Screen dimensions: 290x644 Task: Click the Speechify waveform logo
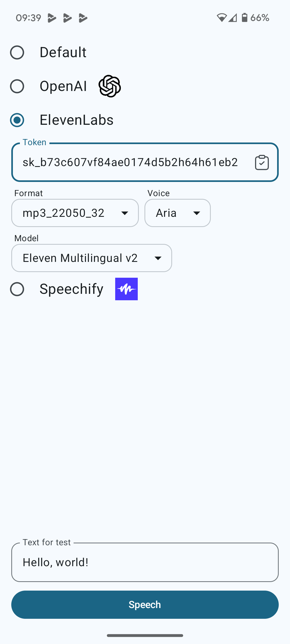point(126,289)
